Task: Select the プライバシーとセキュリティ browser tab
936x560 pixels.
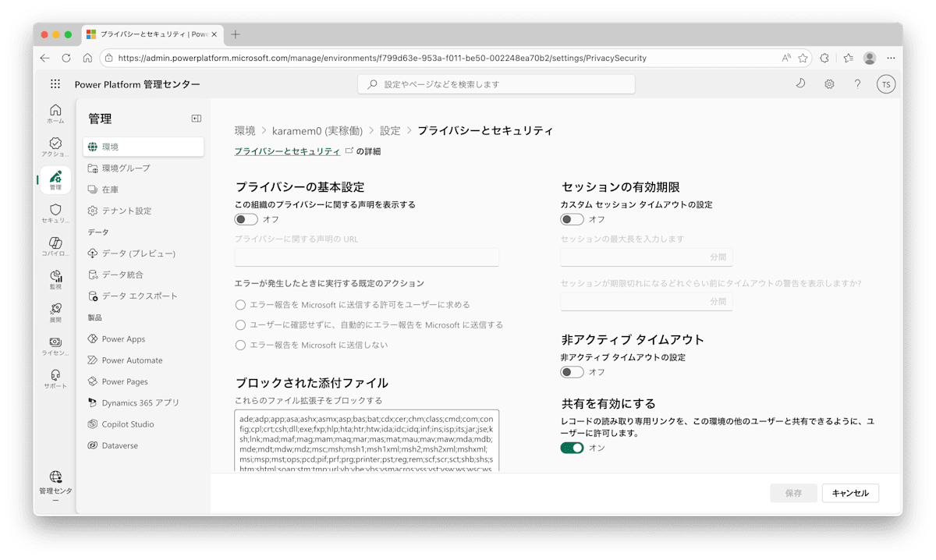Action: [152, 34]
